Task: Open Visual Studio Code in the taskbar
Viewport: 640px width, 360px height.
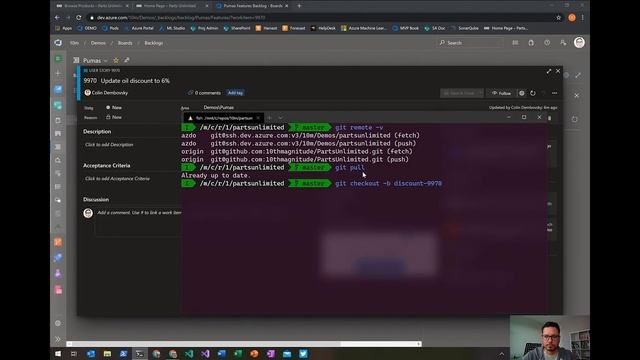Action: pyautogui.click(x=189, y=354)
